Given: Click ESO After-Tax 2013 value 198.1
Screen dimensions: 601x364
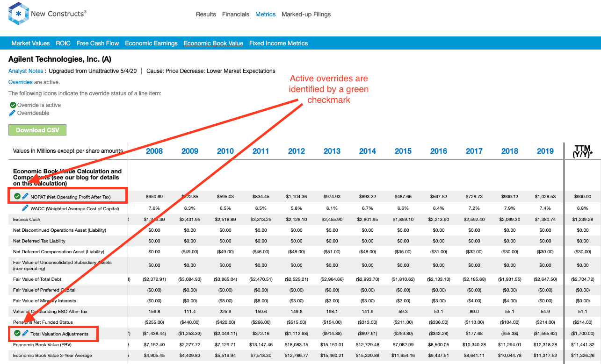Looking at the screenshot, I should coord(332,311).
